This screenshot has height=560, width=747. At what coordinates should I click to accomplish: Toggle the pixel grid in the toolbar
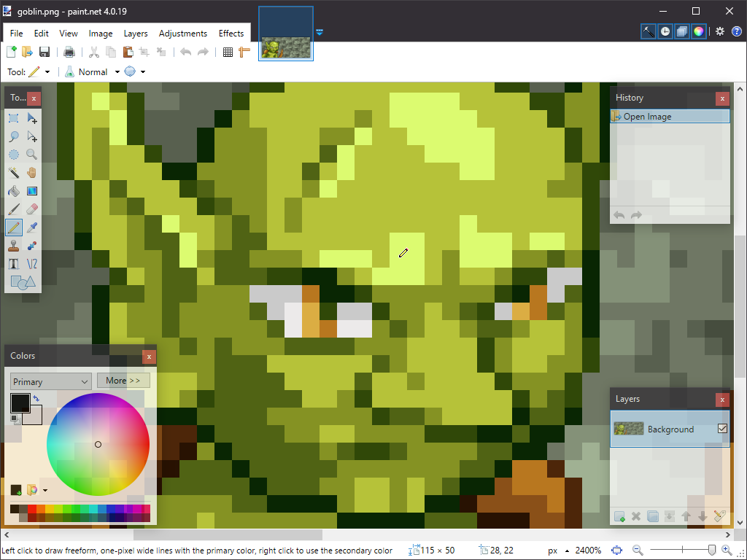[228, 52]
